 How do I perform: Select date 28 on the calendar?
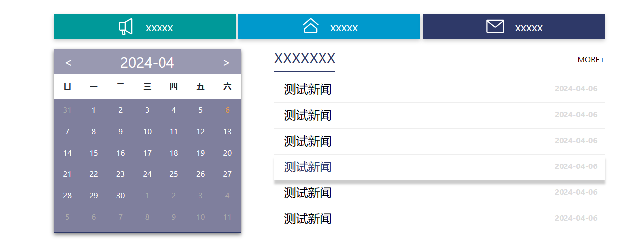tap(67, 196)
